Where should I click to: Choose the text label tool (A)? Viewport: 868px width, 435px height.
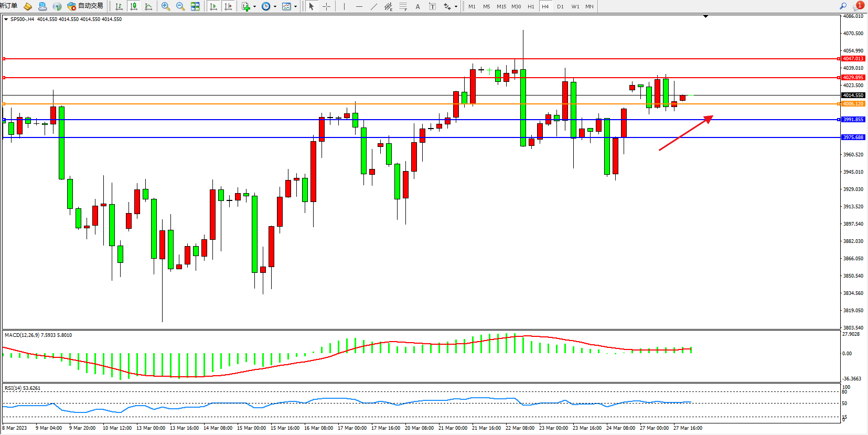417,6
